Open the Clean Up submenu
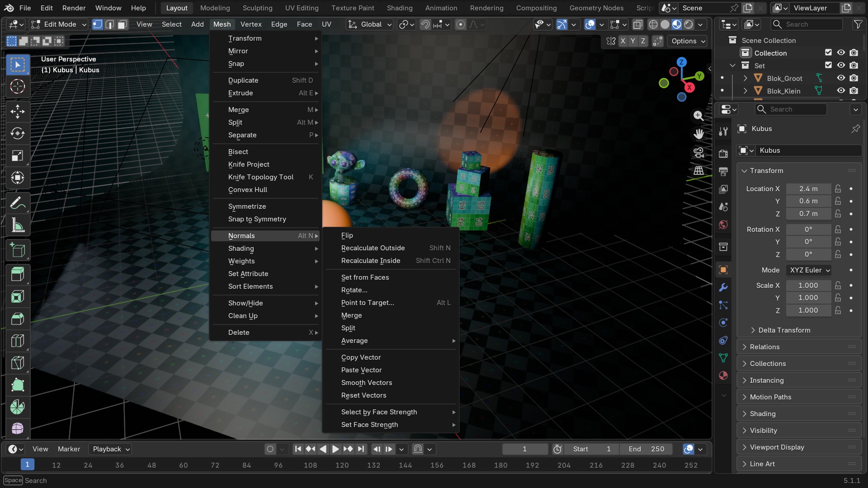868x488 pixels. coord(266,316)
